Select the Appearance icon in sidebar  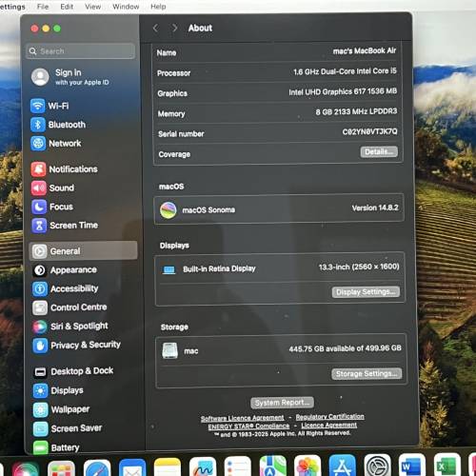click(x=40, y=270)
